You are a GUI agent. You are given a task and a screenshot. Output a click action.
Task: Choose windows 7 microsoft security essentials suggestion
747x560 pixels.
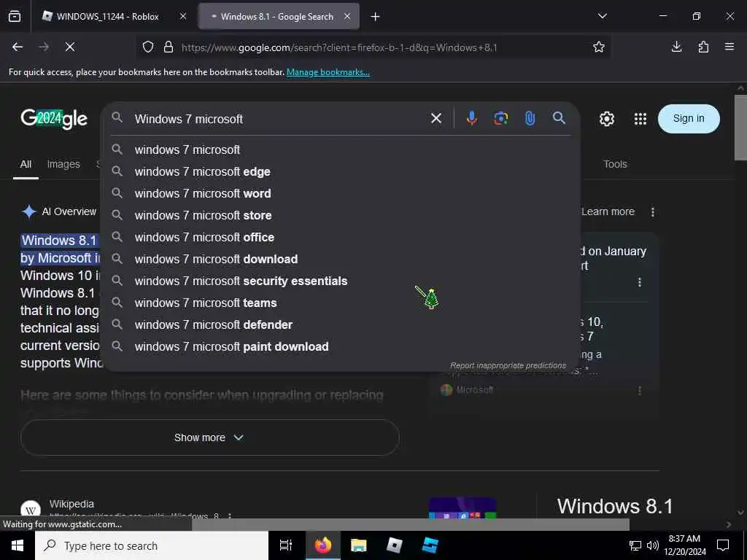341,281
